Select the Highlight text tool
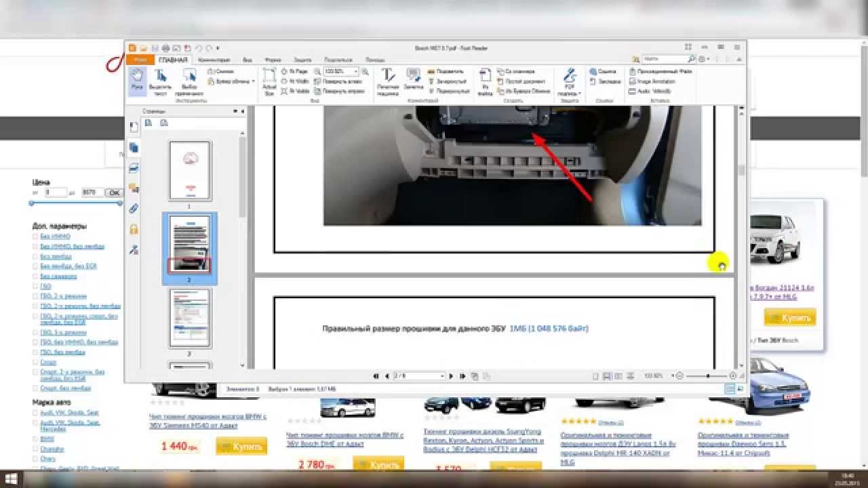Screen dimensions: 868x488 pos(446,71)
